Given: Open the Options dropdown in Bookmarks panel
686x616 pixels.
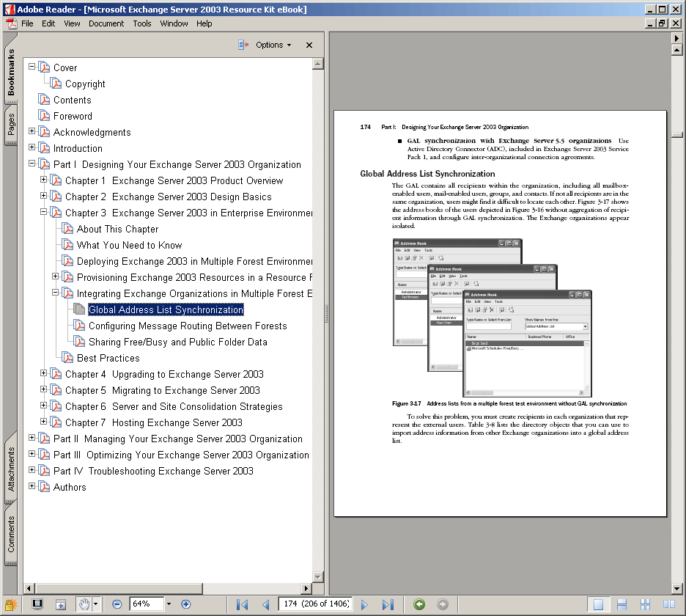Looking at the screenshot, I should (x=273, y=45).
